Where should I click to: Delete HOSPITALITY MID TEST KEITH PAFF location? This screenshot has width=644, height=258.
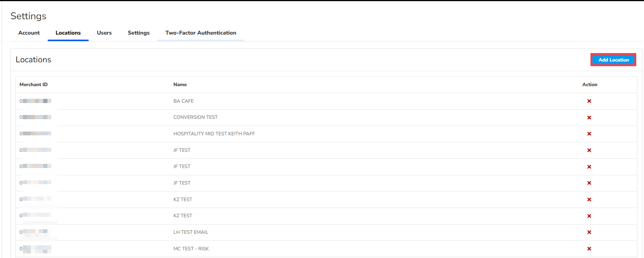point(589,134)
